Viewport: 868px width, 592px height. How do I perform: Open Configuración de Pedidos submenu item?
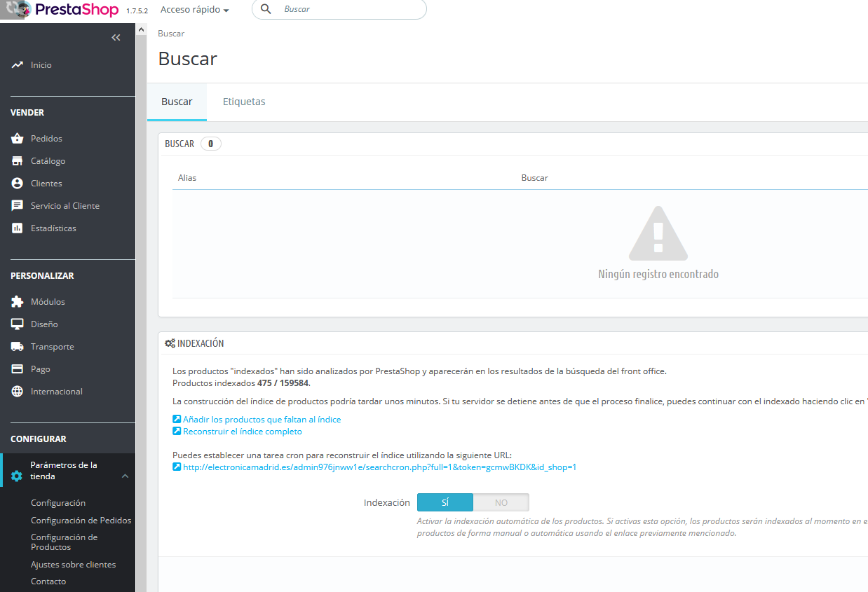pyautogui.click(x=81, y=521)
